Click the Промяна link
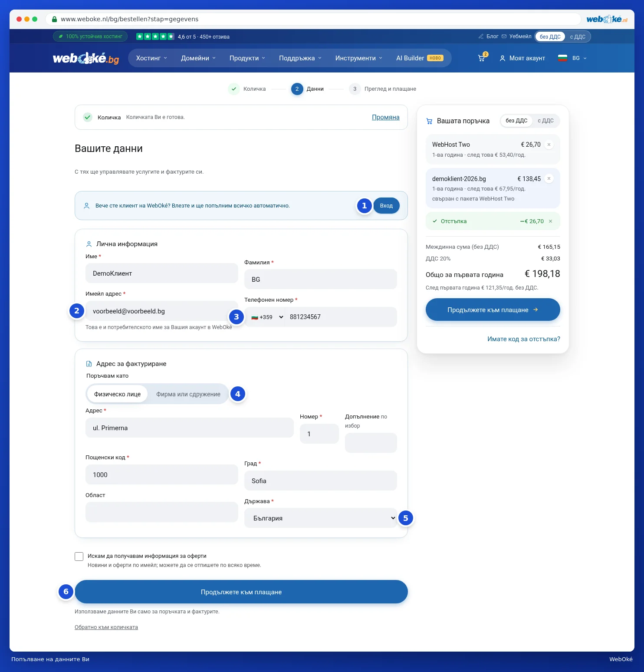Viewport: 644px width, 672px height. 386,117
